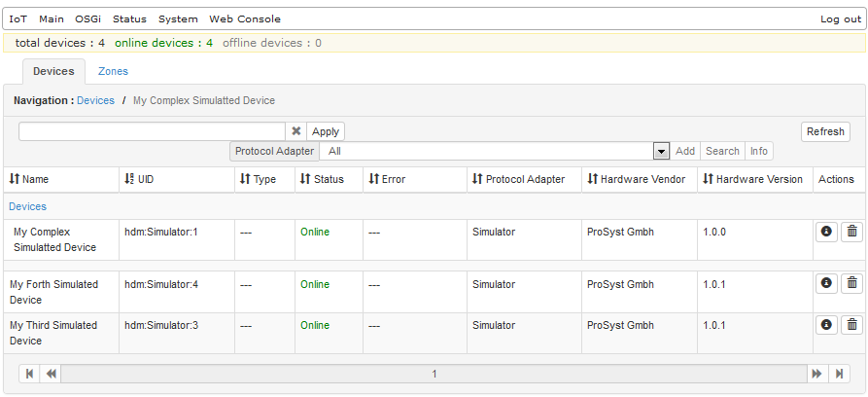This screenshot has width=868, height=397.
Task: Open Protocol Adapter dropdown arrow
Action: [662, 151]
